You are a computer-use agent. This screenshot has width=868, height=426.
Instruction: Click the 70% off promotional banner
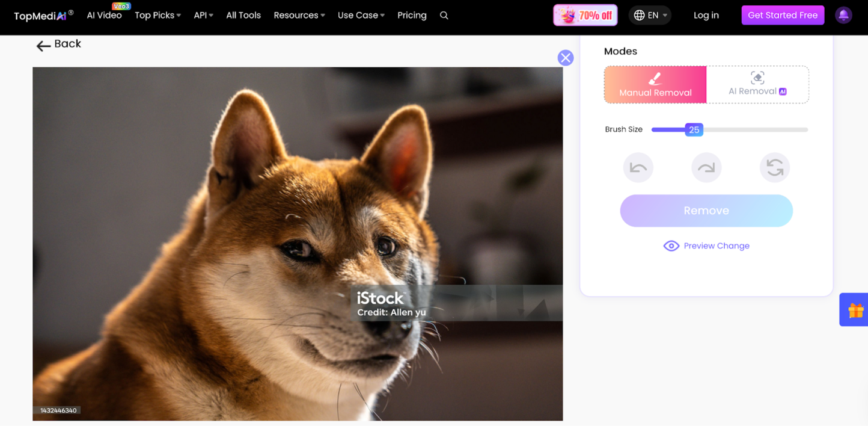[x=585, y=14]
